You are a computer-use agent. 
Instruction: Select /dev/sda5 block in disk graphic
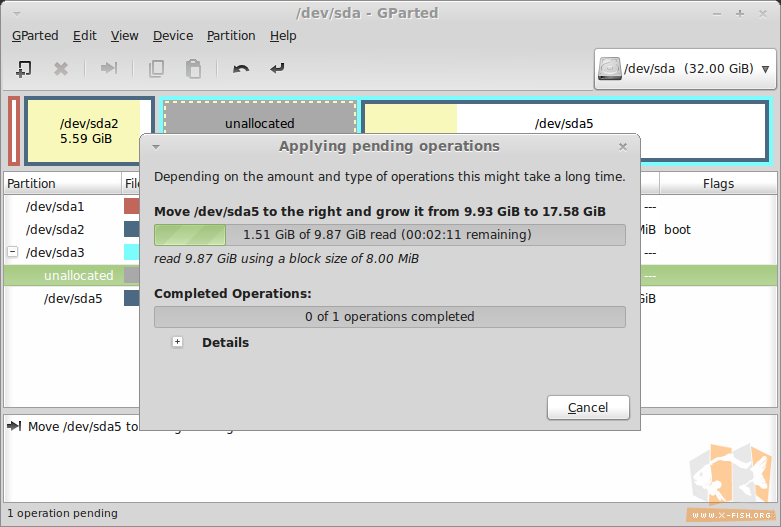(564, 118)
